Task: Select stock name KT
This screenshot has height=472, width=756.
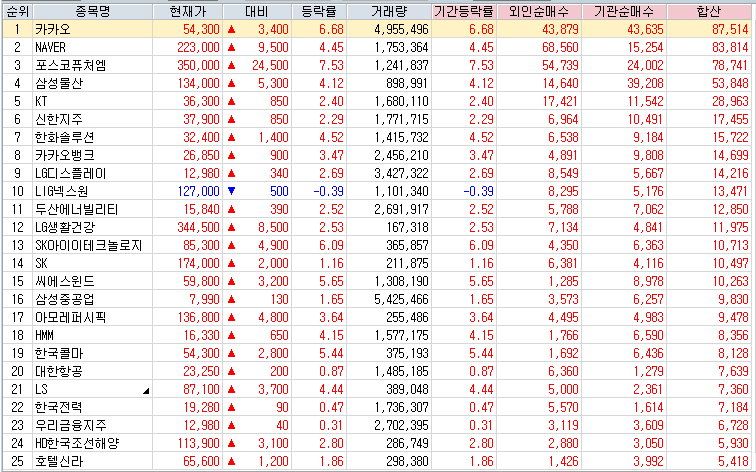Action: (41, 101)
